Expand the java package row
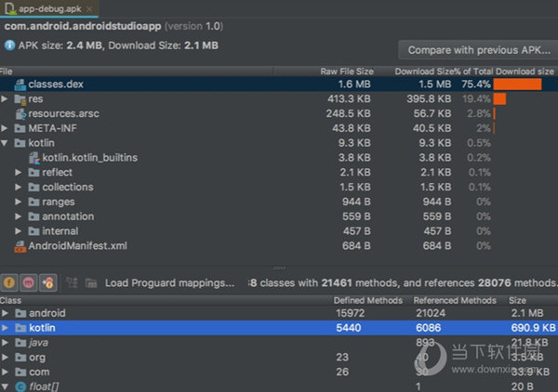Screen dimensions: 558x392 (x=5, y=343)
